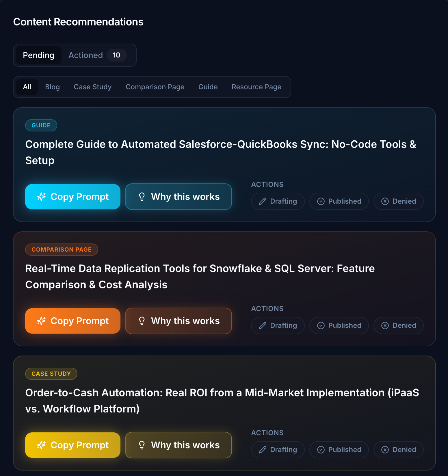Screen dimensions: 448x476
Task: Filter by Case Study type
Action: tap(93, 87)
